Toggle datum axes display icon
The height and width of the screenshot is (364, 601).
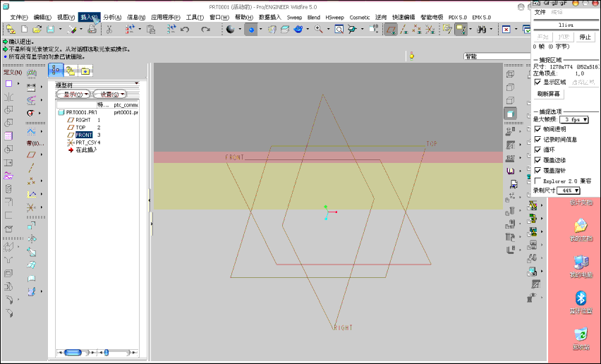(x=404, y=29)
